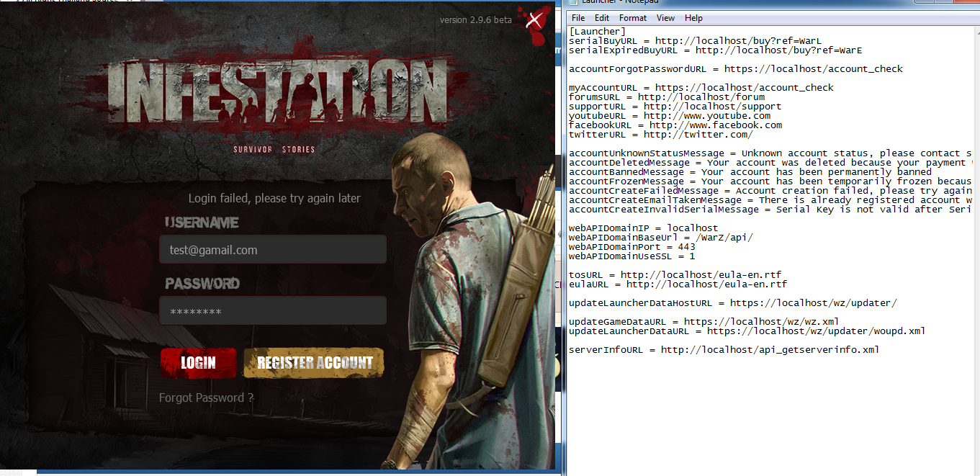Click the updateLauncherDataHostURL line
Image resolution: width=980 pixels, height=476 pixels.
[x=732, y=303]
